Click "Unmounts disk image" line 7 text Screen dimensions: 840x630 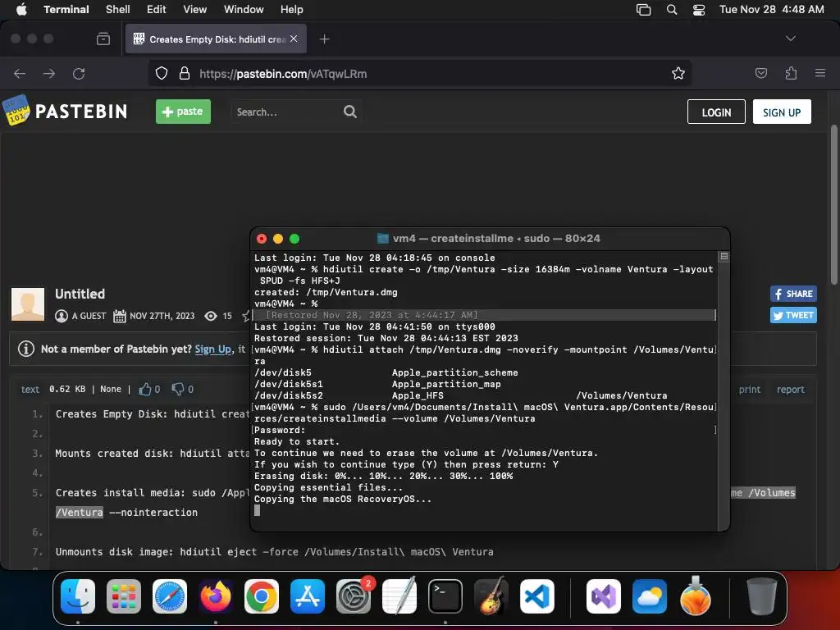[274, 552]
